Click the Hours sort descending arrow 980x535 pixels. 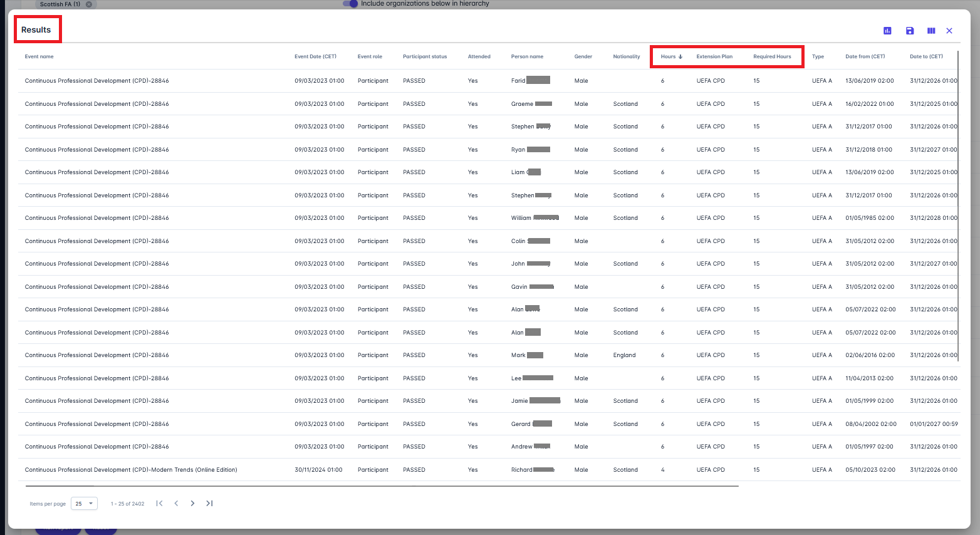pyautogui.click(x=680, y=56)
